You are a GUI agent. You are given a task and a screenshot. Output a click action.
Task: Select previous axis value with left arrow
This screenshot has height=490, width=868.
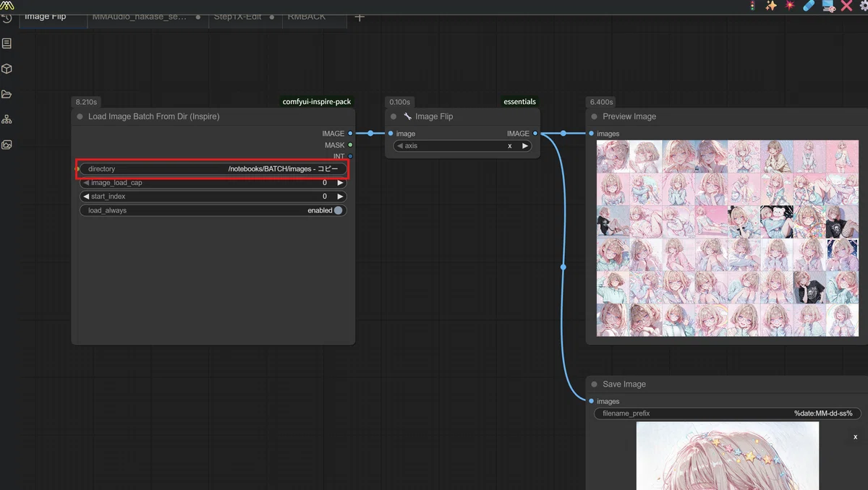click(x=400, y=146)
